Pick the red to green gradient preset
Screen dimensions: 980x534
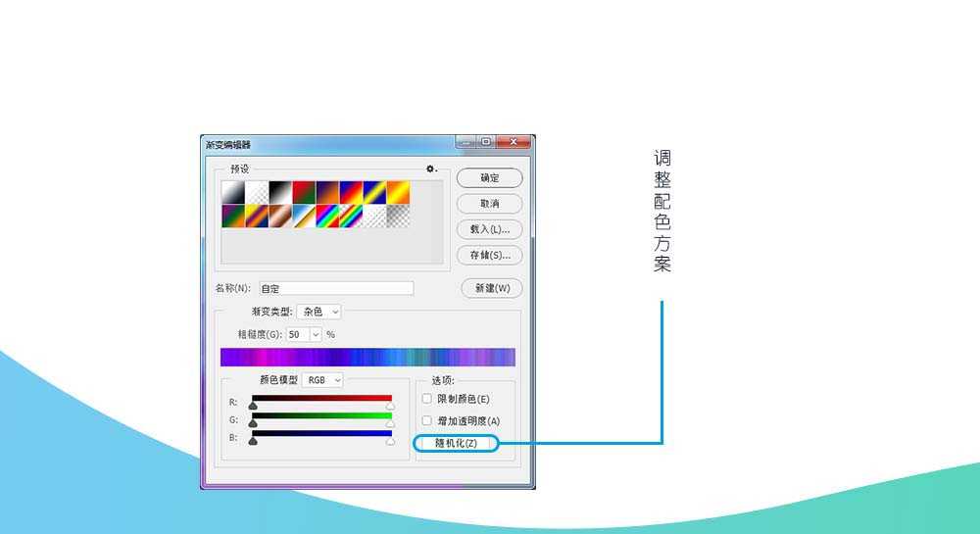click(303, 192)
